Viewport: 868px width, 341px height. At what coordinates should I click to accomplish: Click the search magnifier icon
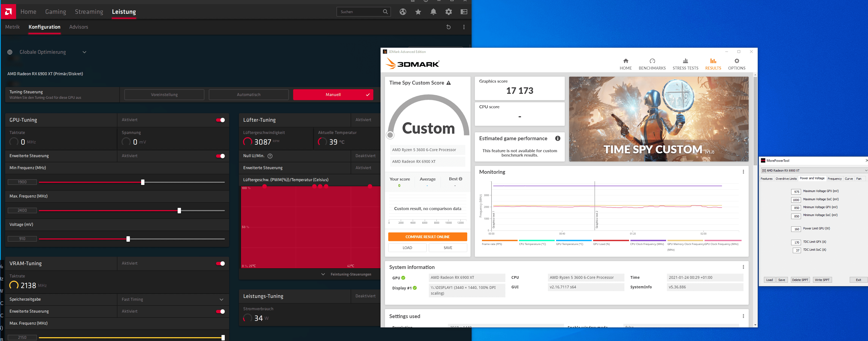pyautogui.click(x=385, y=12)
